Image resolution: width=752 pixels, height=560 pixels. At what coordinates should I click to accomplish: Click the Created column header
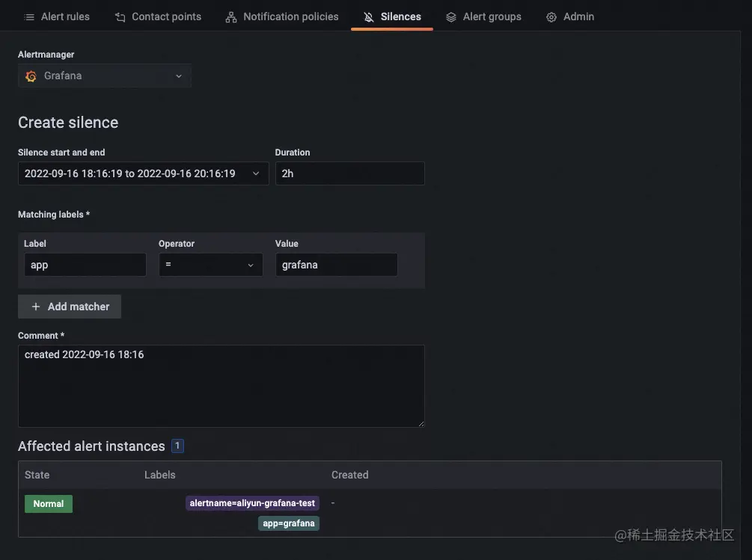350,475
